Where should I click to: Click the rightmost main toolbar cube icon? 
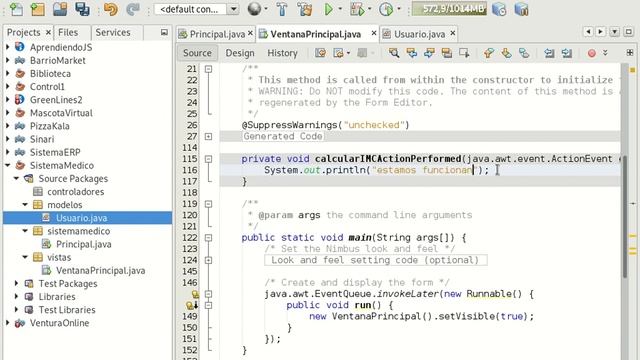click(521, 9)
